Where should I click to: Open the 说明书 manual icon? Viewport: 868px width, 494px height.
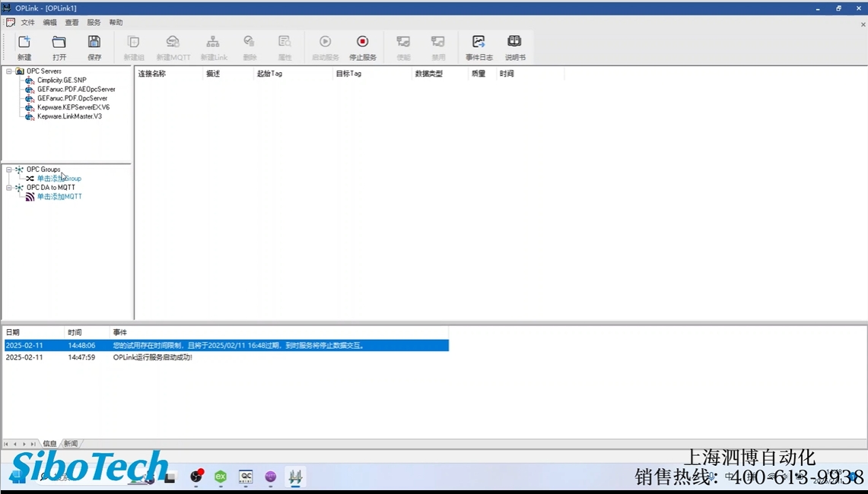(515, 47)
